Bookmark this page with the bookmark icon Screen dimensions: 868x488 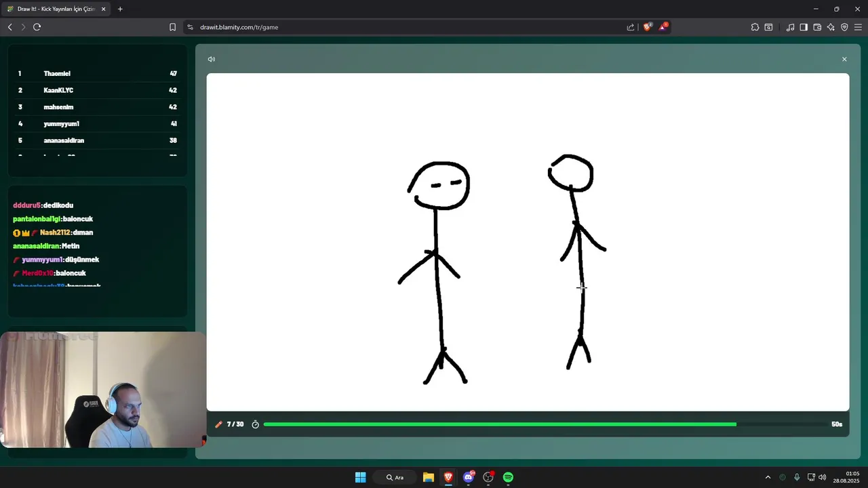(172, 27)
